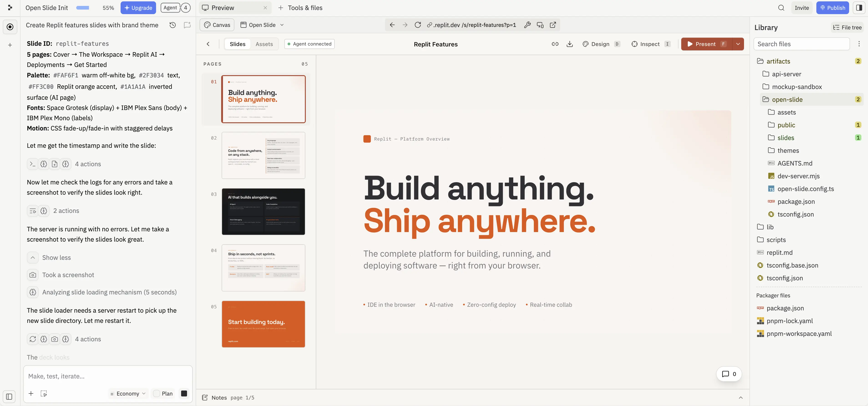Click the Publish button
Screen dimensions: 868x406
point(832,8)
